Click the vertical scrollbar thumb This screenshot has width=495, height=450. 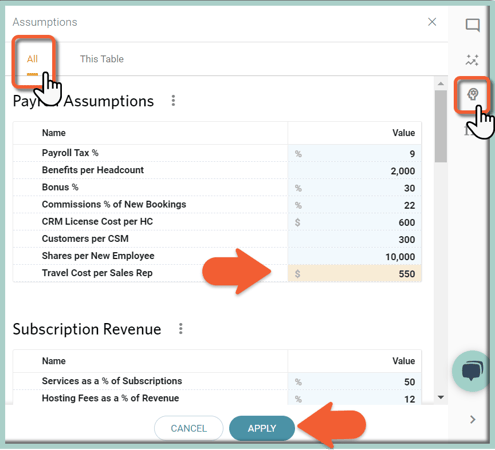point(441,126)
